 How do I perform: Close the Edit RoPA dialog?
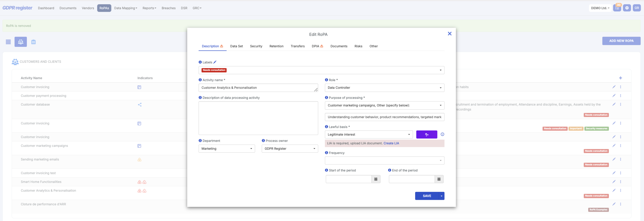[x=450, y=34]
